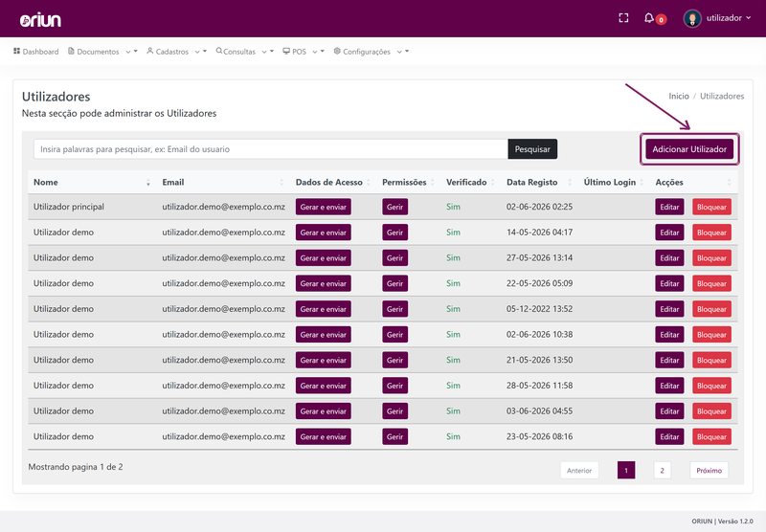Click Gerir in 23-05-2026 08:16 row
The image size is (766, 532).
point(394,437)
